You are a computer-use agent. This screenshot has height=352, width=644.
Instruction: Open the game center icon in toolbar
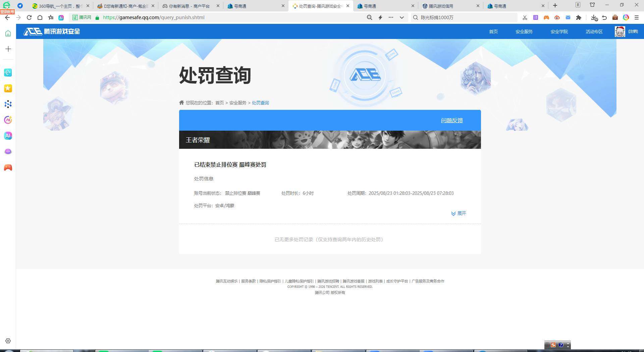[546, 17]
